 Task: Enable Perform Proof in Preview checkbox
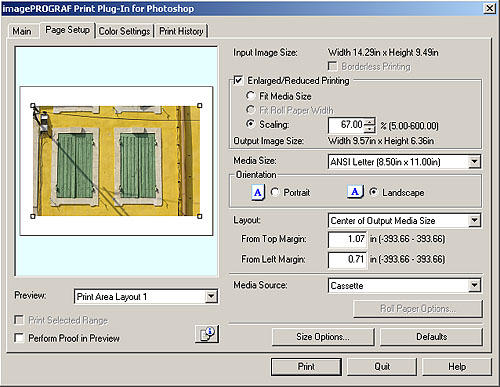tap(19, 338)
